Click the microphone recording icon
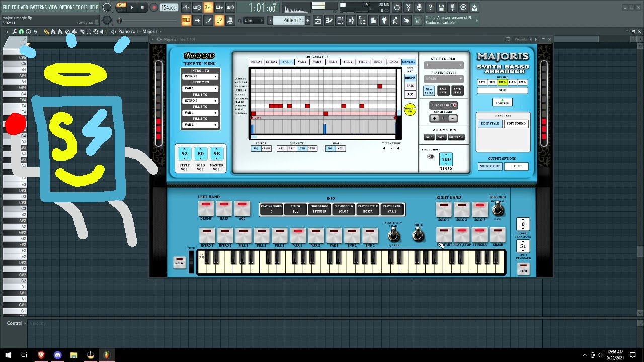644x362 pixels. coord(419,7)
